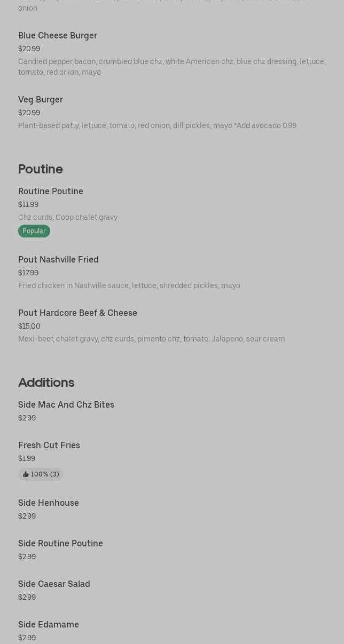Select the Side Henhouse item
The width and height of the screenshot is (344, 644).
tap(49, 503)
